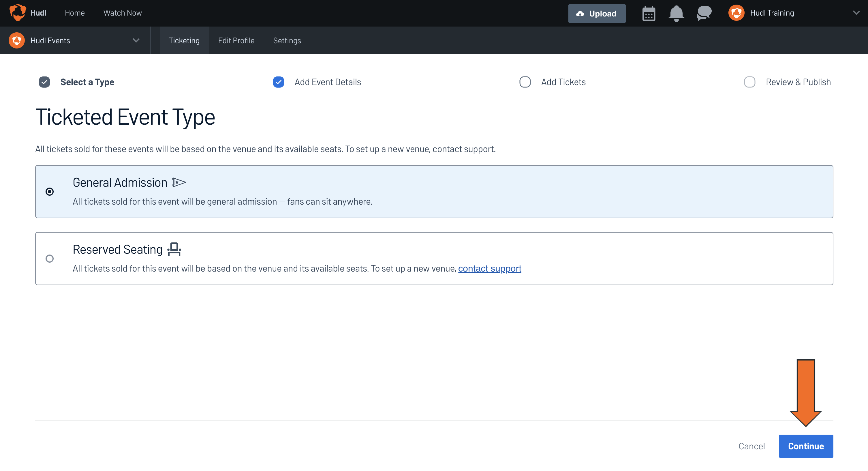Click the Reserved Seating option title
Viewport: 868px width, 471px height.
(x=118, y=249)
